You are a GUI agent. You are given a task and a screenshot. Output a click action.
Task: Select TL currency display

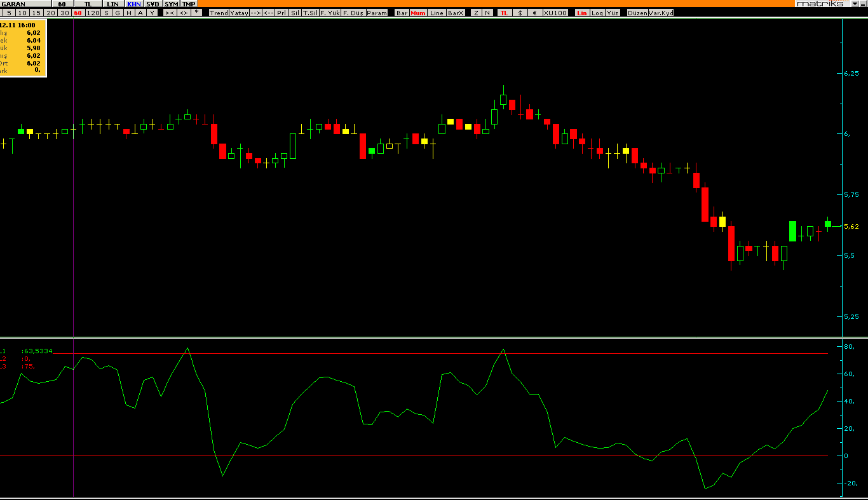point(504,13)
